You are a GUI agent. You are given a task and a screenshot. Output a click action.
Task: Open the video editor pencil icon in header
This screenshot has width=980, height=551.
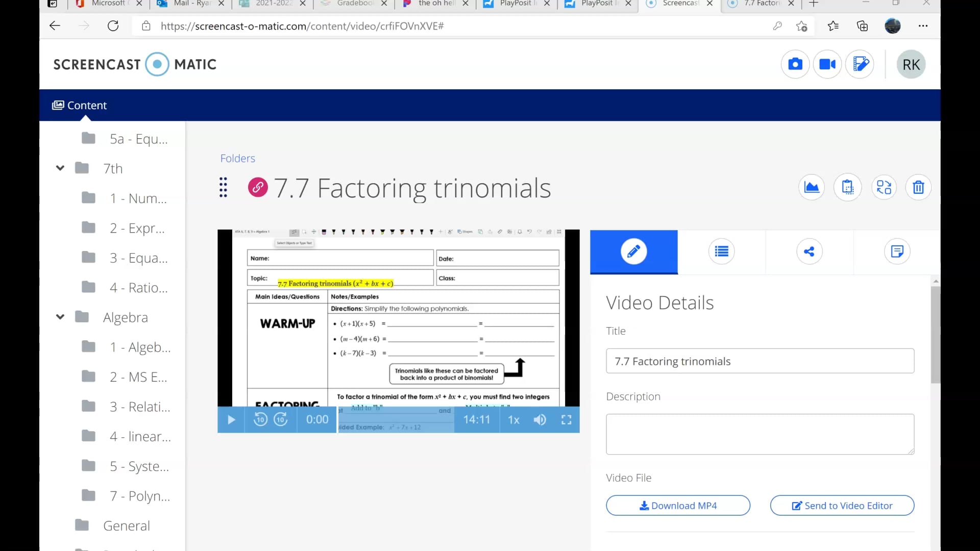(x=860, y=64)
